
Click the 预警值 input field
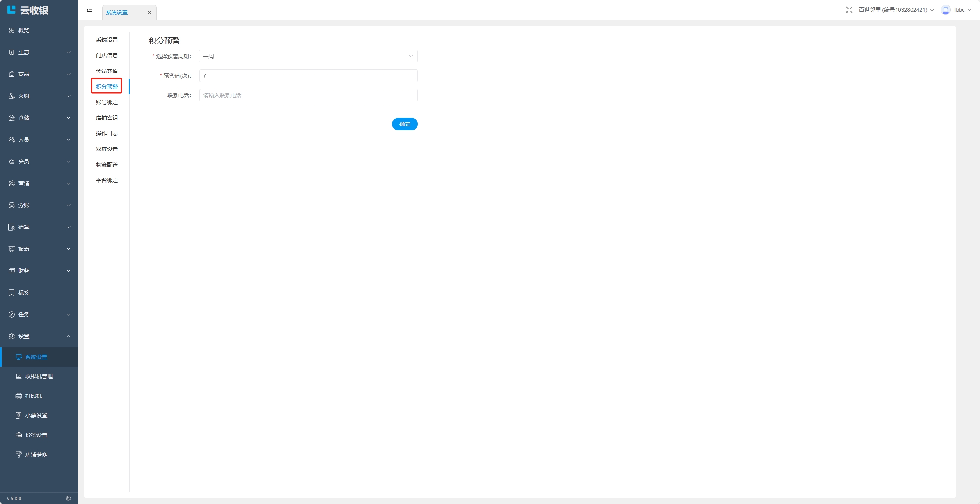(x=308, y=76)
